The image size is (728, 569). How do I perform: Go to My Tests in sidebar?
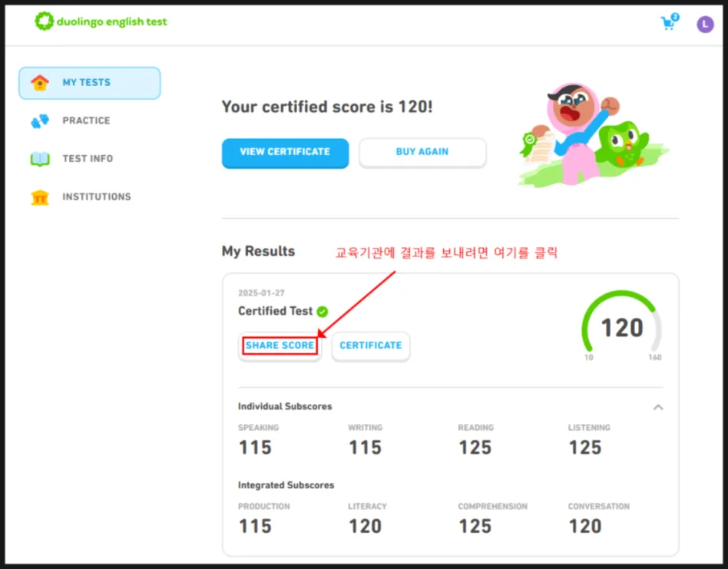90,83
